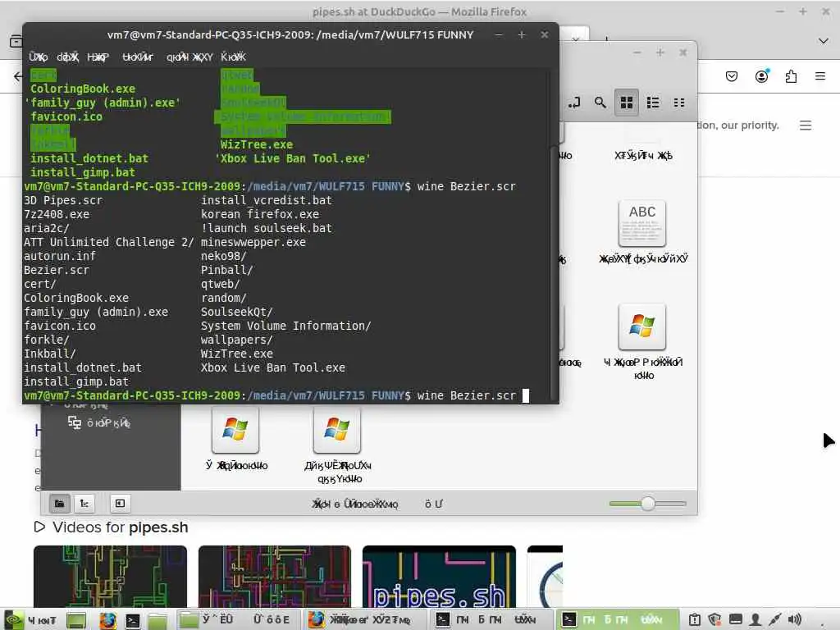Switch to the Firefox taskbar window
Image resolution: width=840 pixels, height=630 pixels.
coord(365,620)
